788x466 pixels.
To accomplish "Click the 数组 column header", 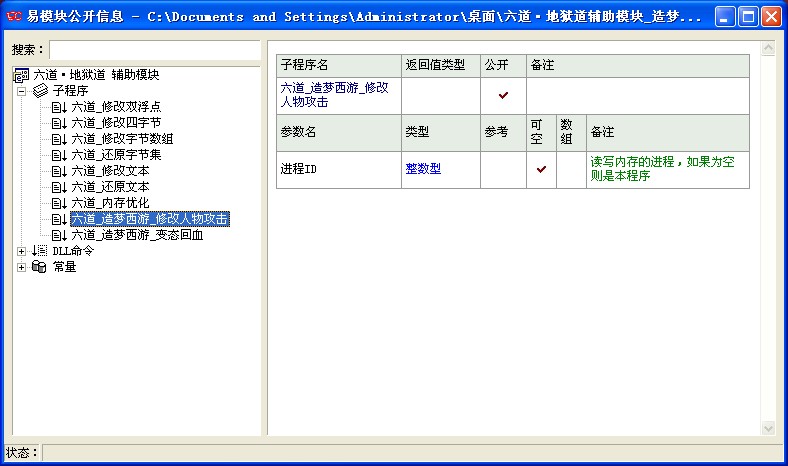I will [571, 133].
